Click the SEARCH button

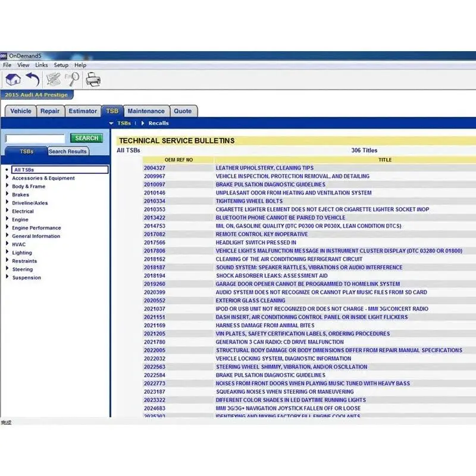coord(86,137)
